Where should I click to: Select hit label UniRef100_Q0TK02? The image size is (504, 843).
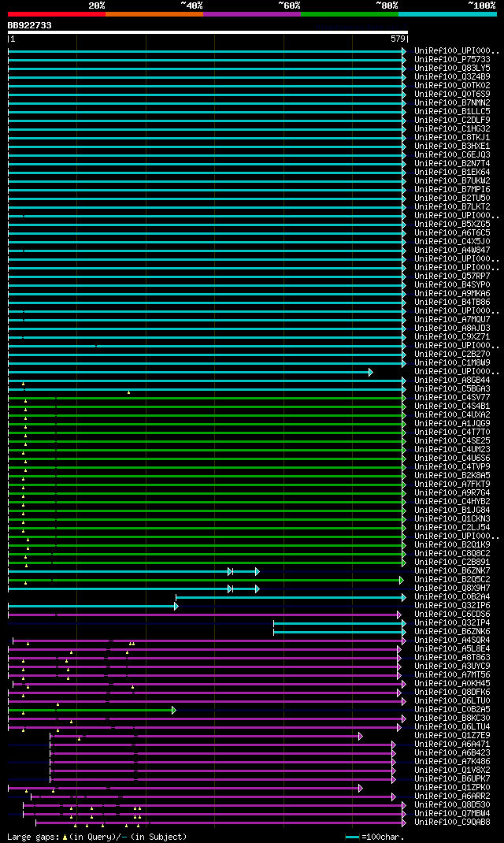coord(452,86)
